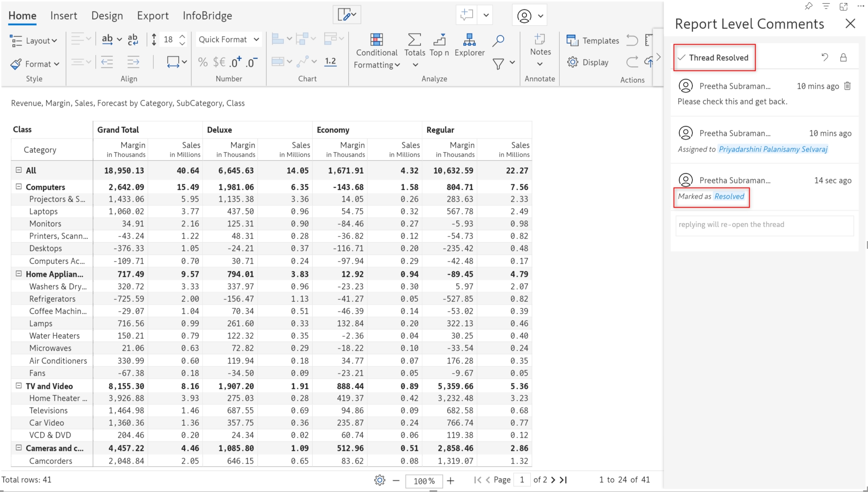Screen dimensions: 868x492
Task: Lock the comment thread
Action: pos(843,57)
